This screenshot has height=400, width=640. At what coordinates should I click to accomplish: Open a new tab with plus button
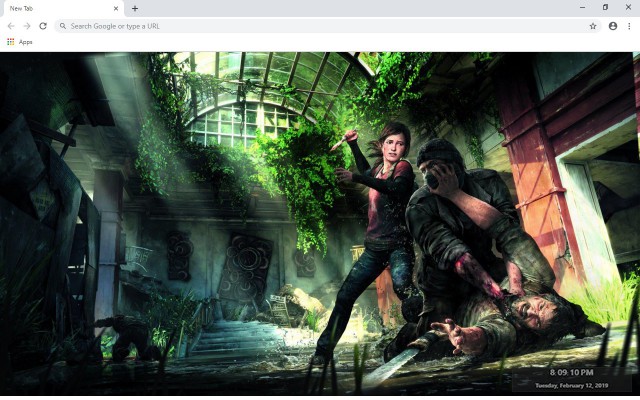pos(135,9)
